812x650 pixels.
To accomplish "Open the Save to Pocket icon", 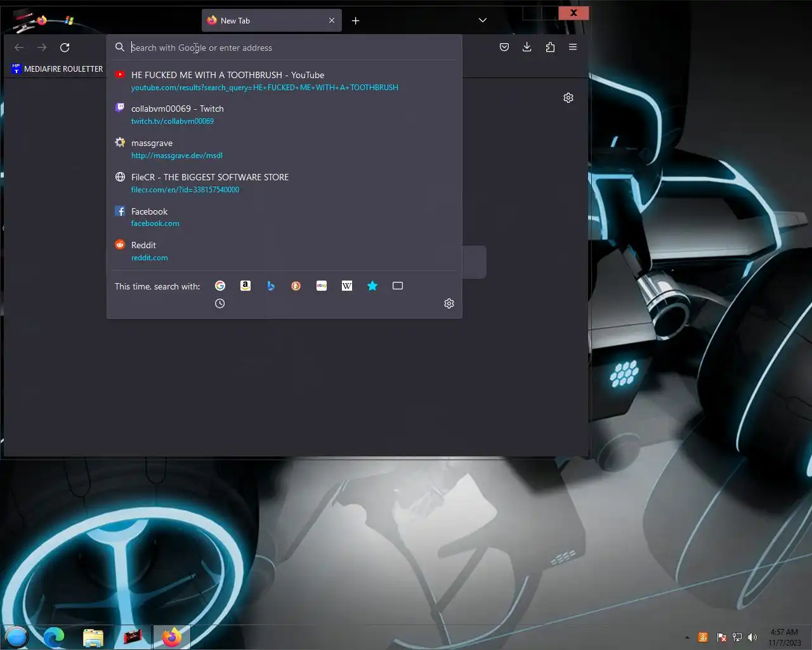I will 504,47.
